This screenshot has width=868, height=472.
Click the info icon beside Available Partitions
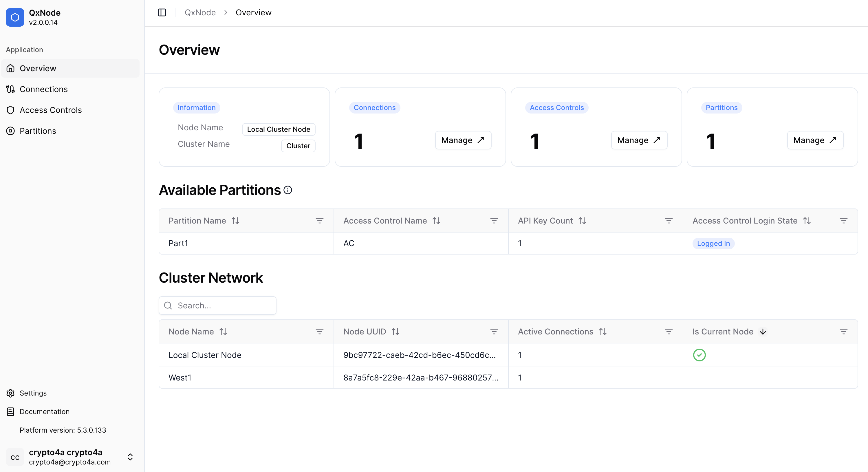point(288,190)
